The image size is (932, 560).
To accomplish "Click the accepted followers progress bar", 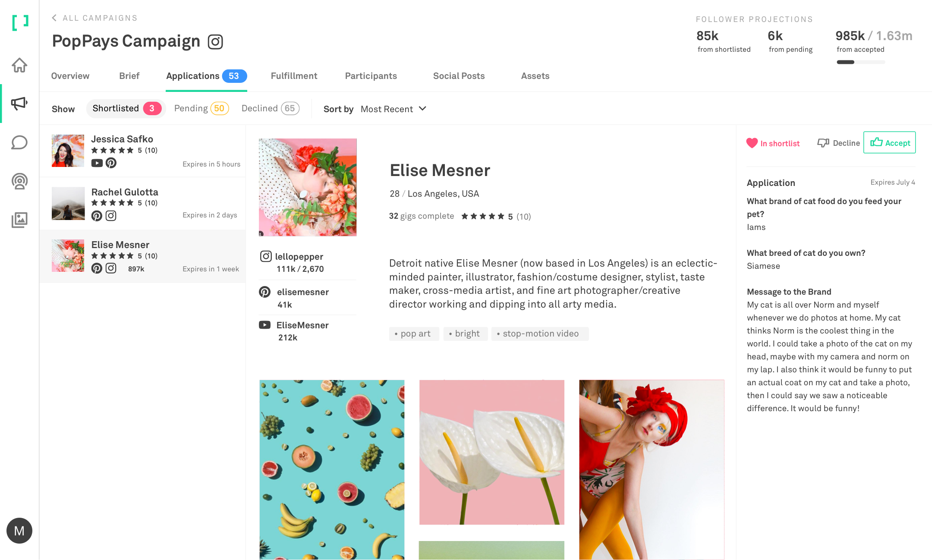I will 861,62.
